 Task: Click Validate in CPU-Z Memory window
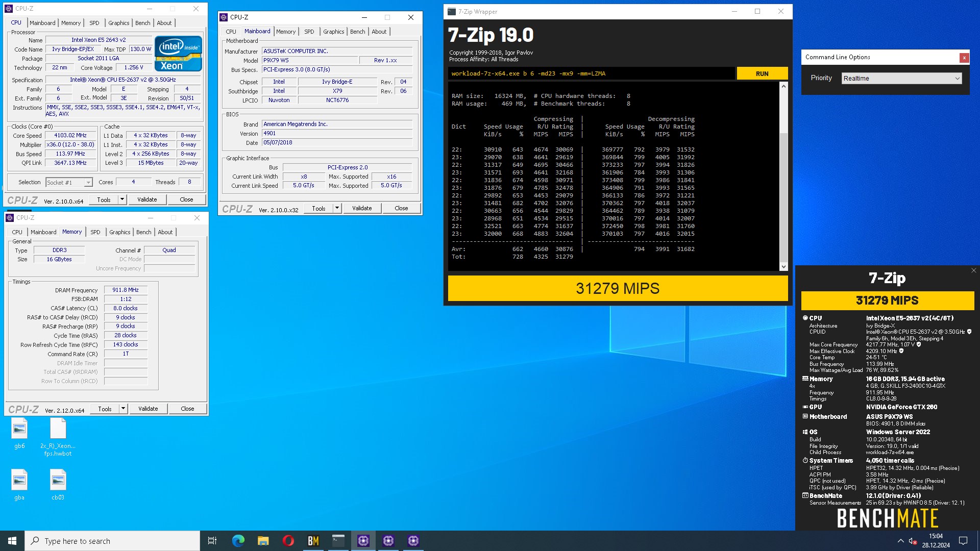pyautogui.click(x=148, y=409)
